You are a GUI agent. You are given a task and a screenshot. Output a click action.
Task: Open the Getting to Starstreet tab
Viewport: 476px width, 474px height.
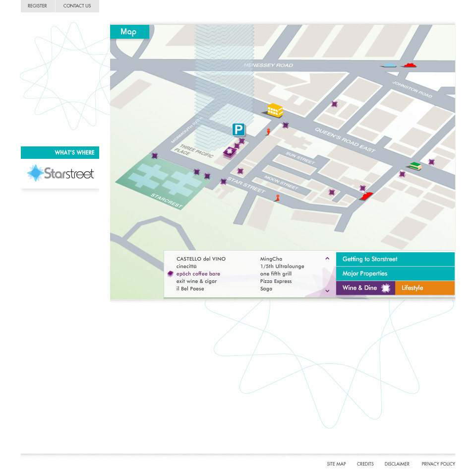pos(395,259)
